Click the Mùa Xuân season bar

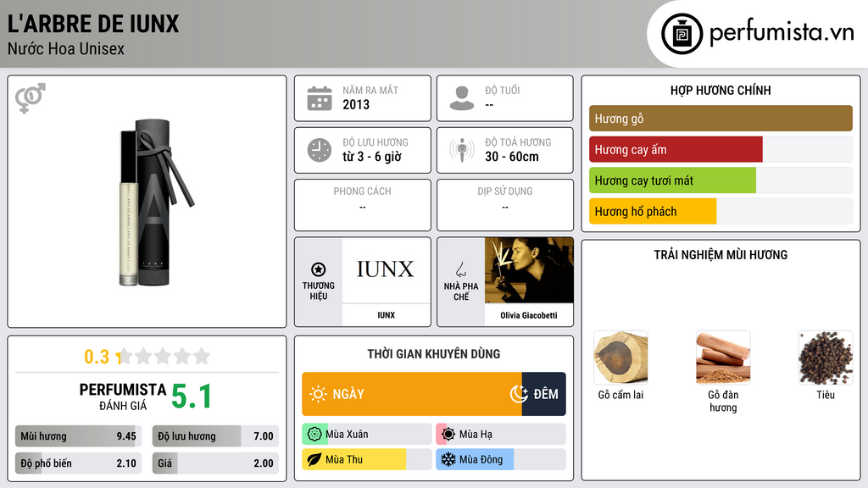tap(367, 435)
